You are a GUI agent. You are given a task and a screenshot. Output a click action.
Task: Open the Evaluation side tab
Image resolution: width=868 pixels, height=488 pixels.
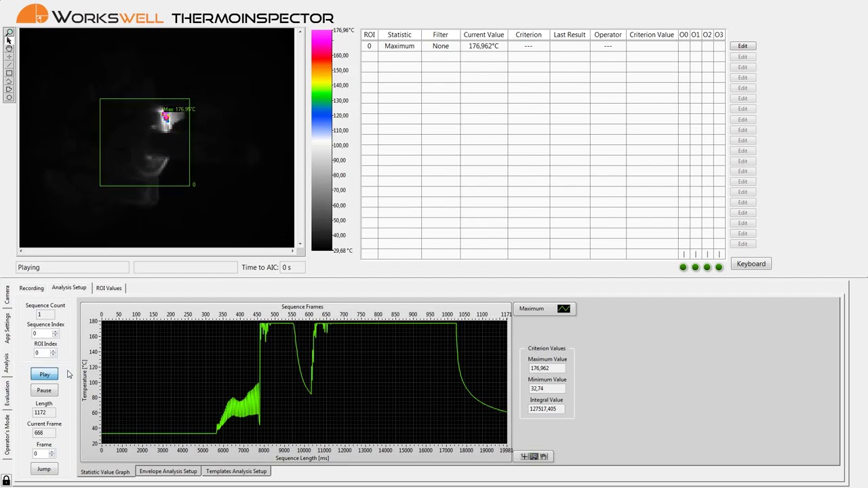click(x=7, y=393)
